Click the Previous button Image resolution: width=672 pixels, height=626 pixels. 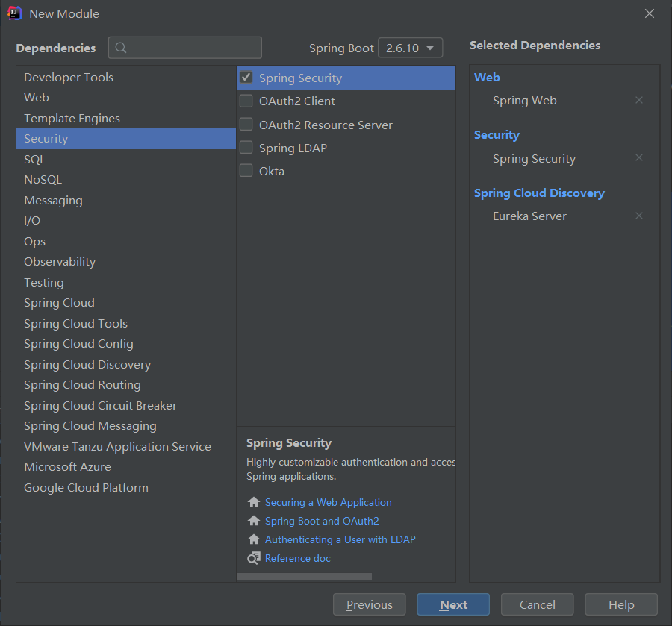pyautogui.click(x=369, y=604)
